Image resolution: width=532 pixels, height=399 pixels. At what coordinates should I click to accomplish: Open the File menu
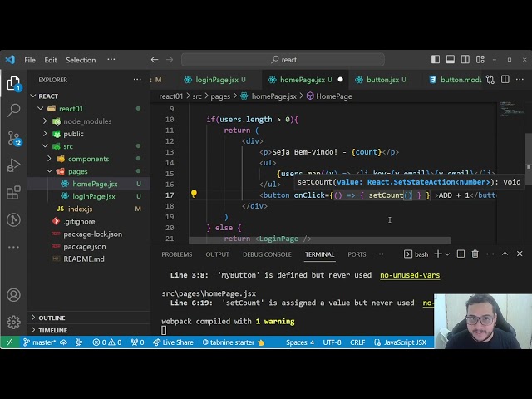point(30,60)
